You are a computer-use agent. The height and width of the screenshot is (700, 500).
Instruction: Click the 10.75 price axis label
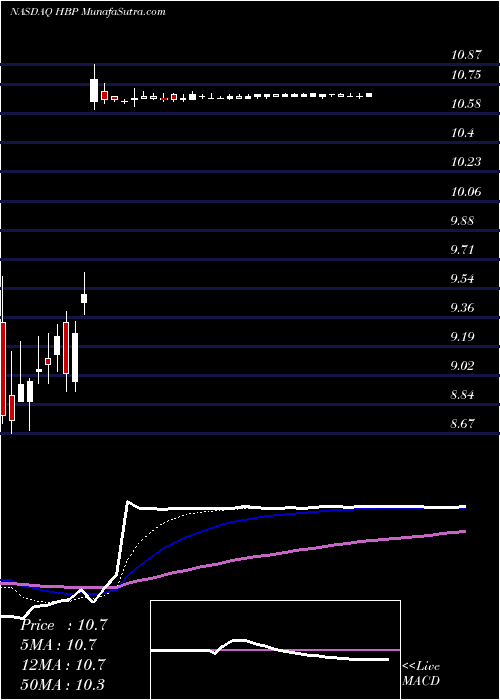point(466,75)
